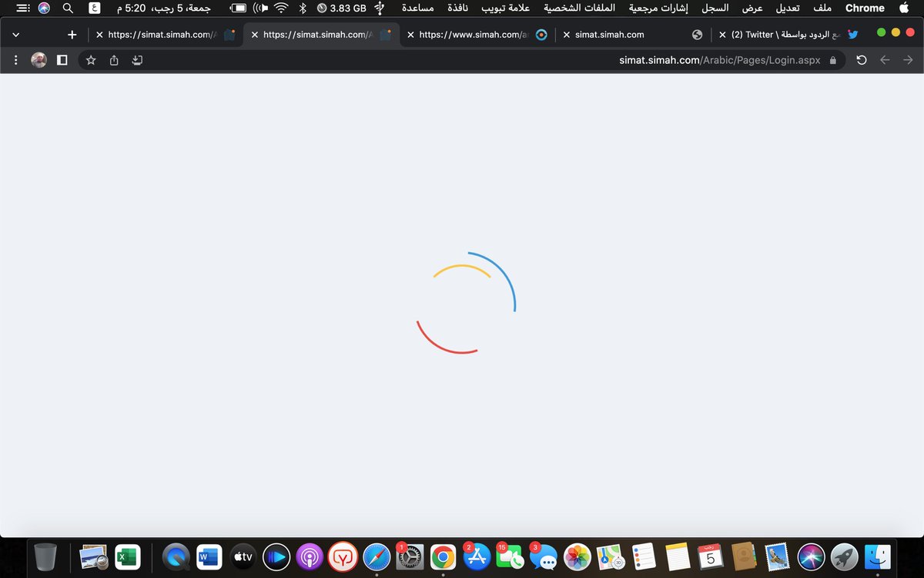This screenshot has width=924, height=578.
Task: Close the leftmost simat.simah.com tab
Action: (99, 35)
